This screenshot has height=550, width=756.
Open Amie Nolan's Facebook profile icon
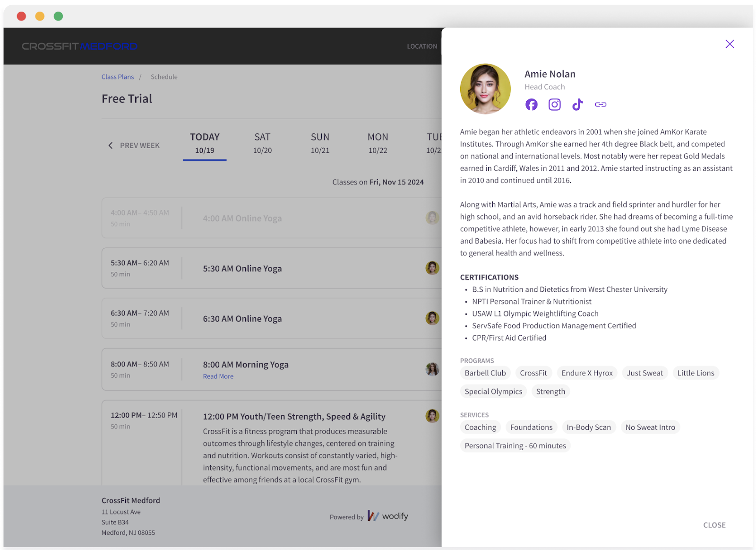531,105
